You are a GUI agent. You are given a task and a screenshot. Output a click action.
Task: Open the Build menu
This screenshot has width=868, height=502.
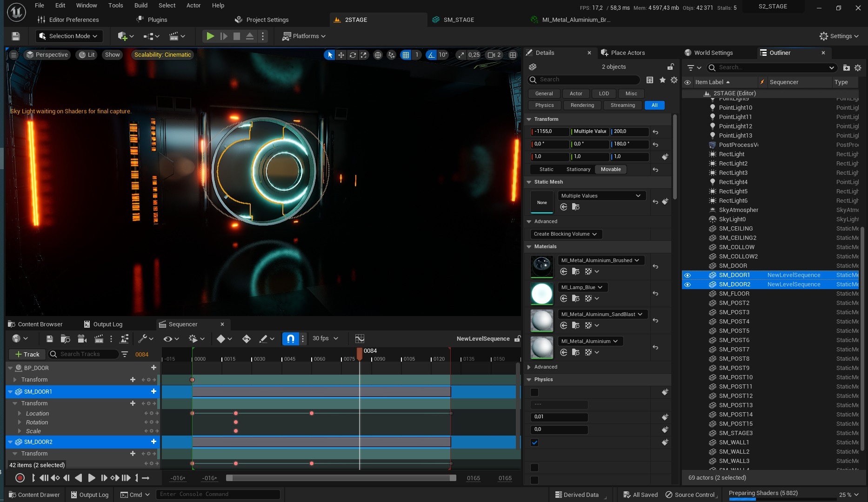(x=141, y=6)
